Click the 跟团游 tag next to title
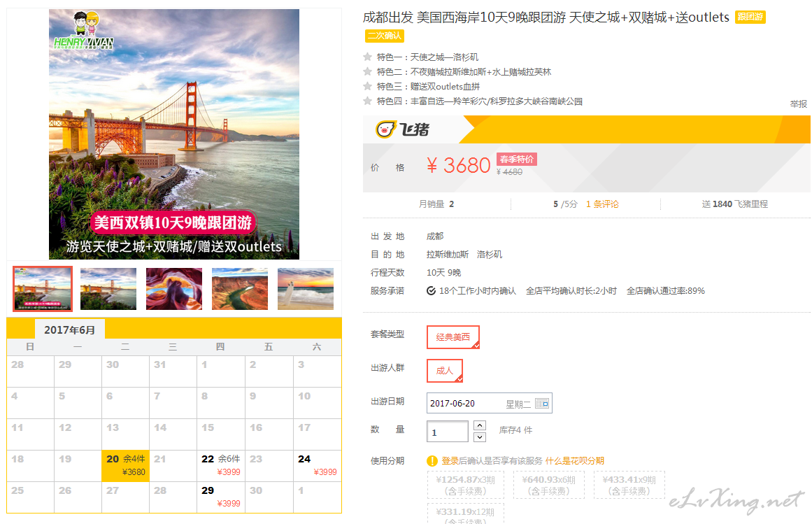This screenshot has width=812, height=524. [750, 17]
